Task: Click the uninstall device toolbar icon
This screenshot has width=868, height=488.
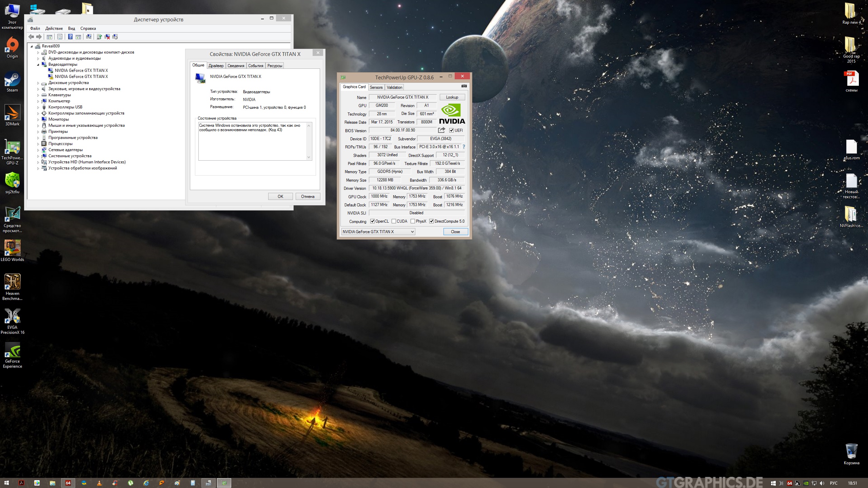Action: pos(107,37)
